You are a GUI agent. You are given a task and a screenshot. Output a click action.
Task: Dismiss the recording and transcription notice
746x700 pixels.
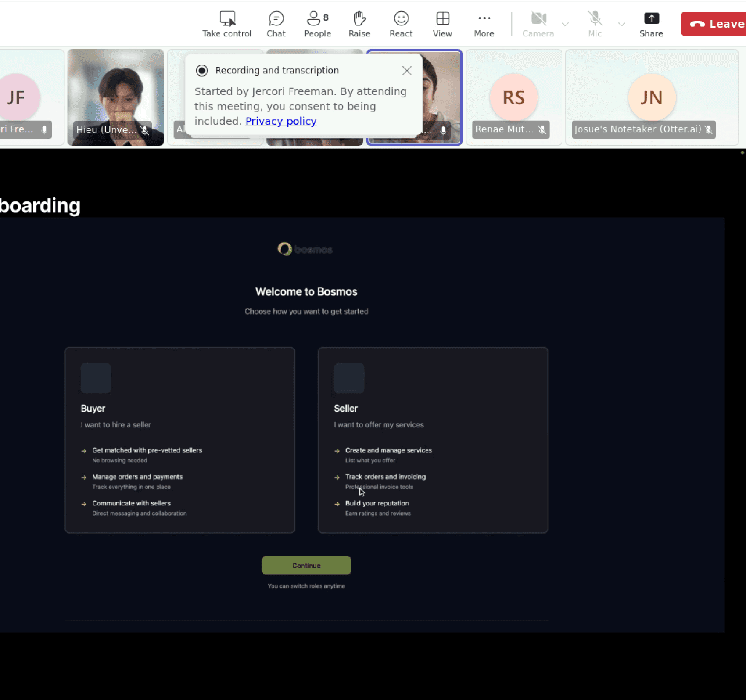(406, 71)
